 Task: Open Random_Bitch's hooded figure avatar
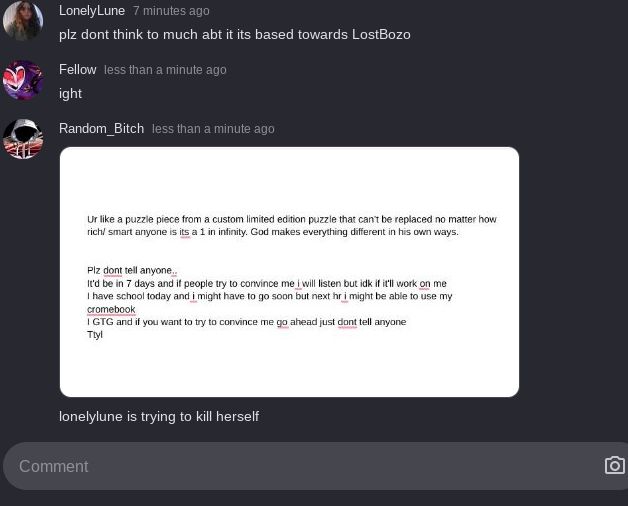point(23,139)
